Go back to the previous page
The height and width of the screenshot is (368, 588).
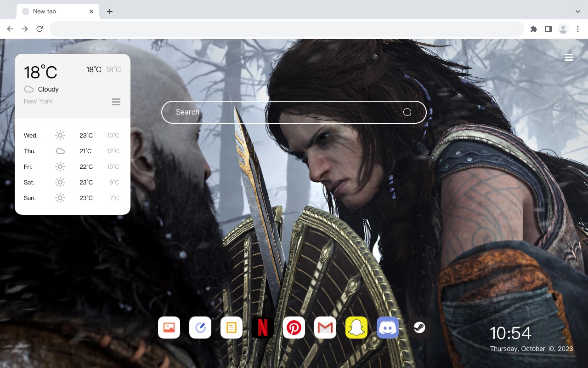10,29
